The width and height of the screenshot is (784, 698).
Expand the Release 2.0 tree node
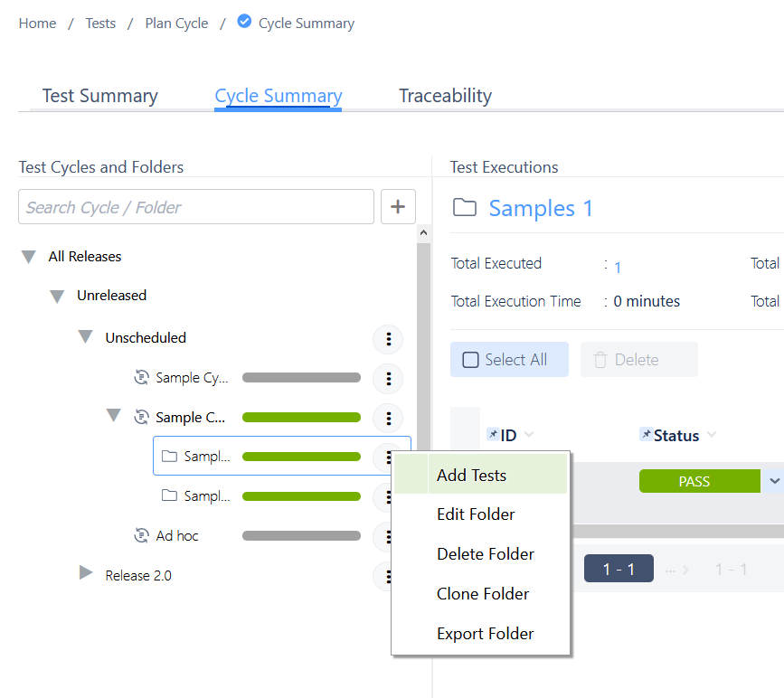pyautogui.click(x=85, y=571)
